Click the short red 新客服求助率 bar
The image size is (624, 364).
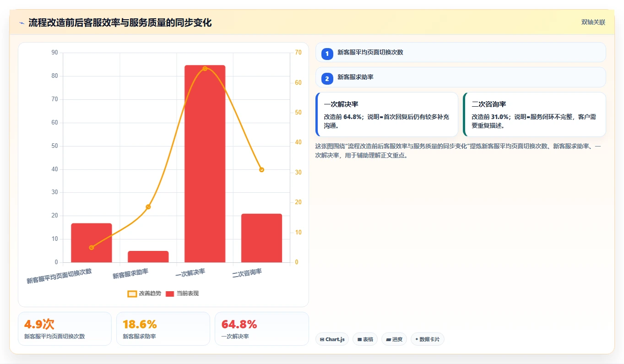[x=148, y=256]
